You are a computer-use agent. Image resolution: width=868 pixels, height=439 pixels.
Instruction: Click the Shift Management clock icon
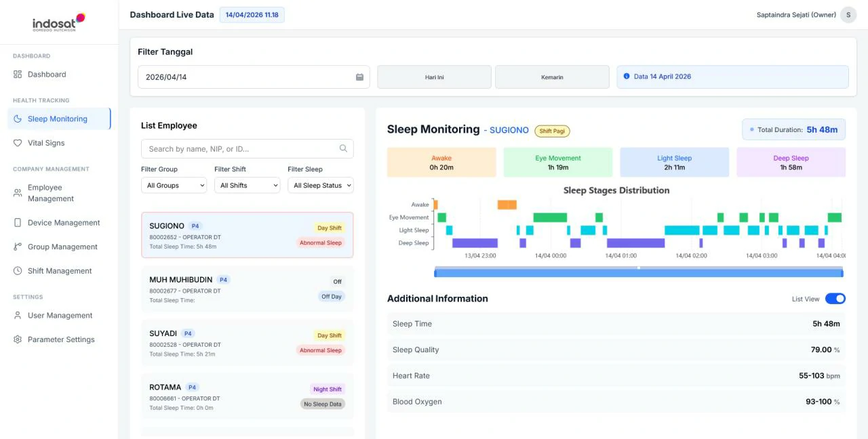tap(18, 271)
